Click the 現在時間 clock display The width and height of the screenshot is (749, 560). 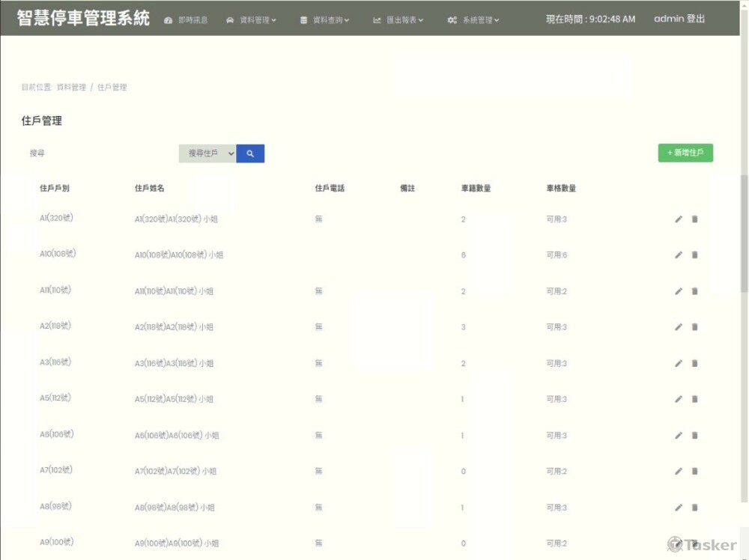[591, 19]
